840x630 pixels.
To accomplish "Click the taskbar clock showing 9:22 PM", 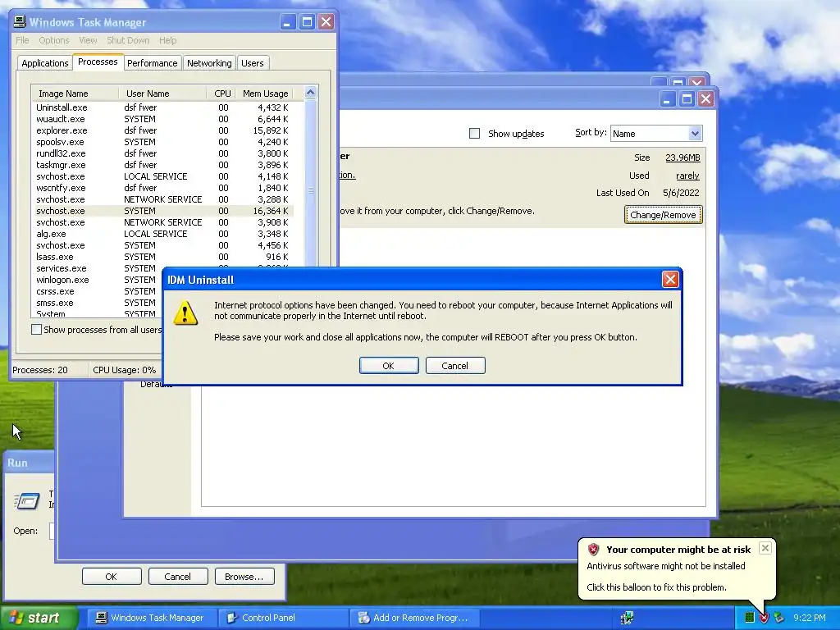I will (809, 618).
